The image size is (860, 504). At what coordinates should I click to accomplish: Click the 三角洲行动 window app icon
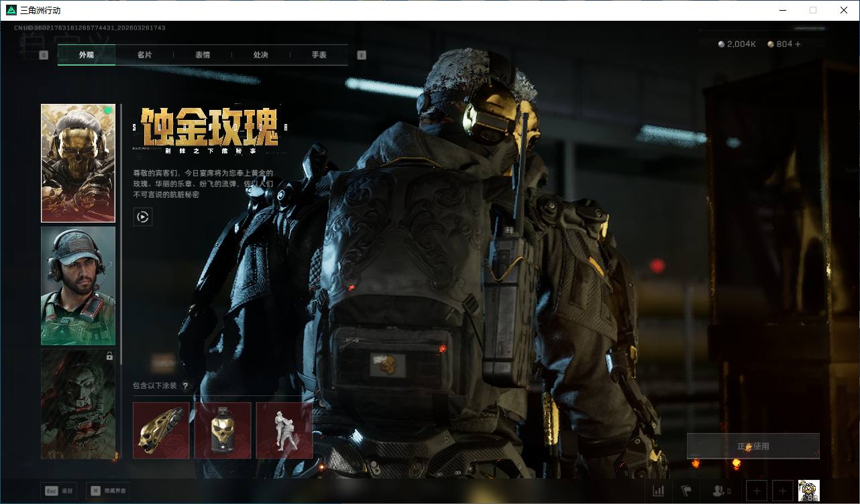click(x=11, y=10)
